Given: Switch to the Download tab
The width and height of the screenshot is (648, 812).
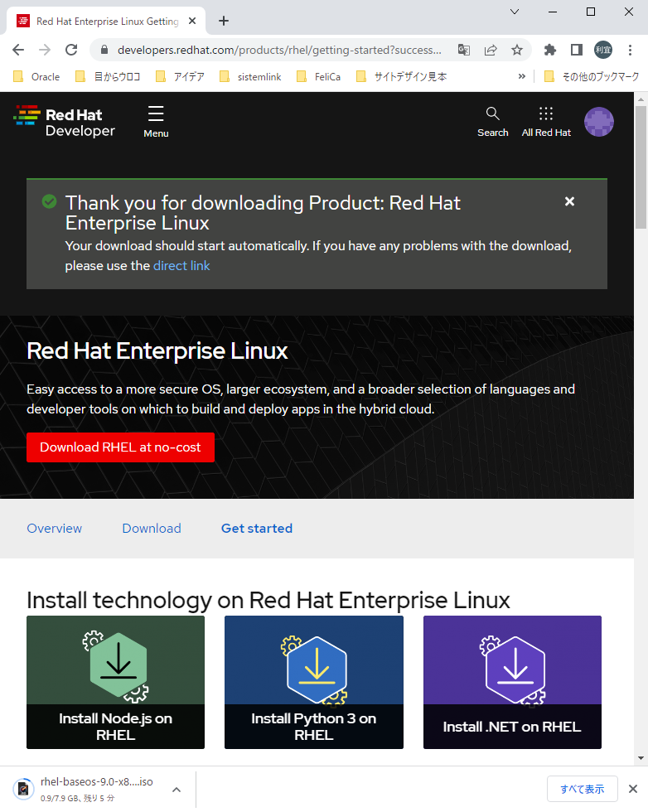Looking at the screenshot, I should click(152, 529).
